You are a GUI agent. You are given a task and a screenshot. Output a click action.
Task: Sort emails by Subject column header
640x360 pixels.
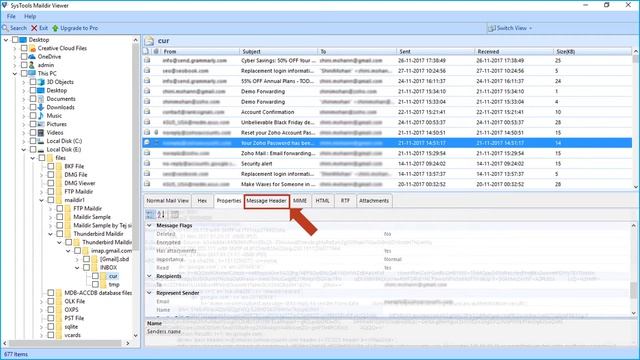tap(278, 51)
